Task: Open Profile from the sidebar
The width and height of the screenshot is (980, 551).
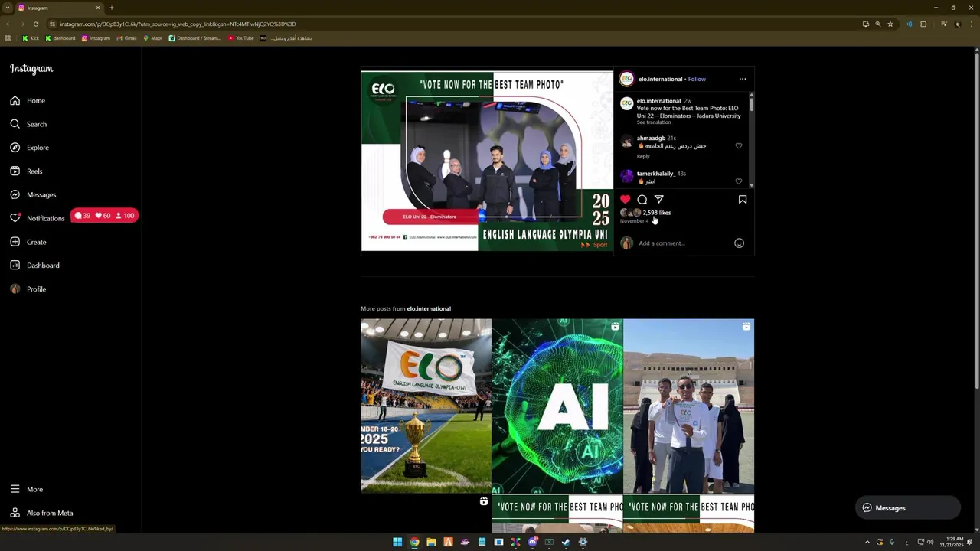Action: [28, 289]
